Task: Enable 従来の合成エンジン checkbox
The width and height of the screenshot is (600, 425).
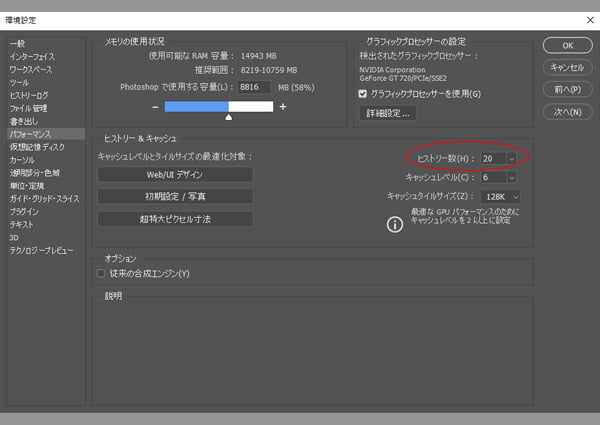Action: (100, 273)
